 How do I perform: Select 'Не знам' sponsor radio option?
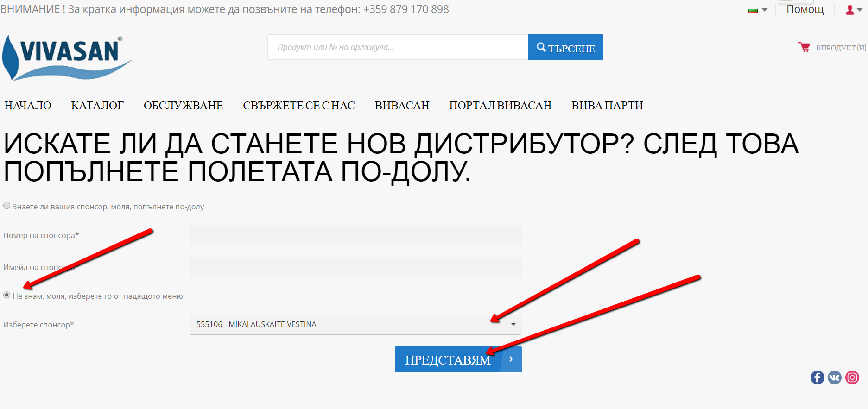point(7,295)
